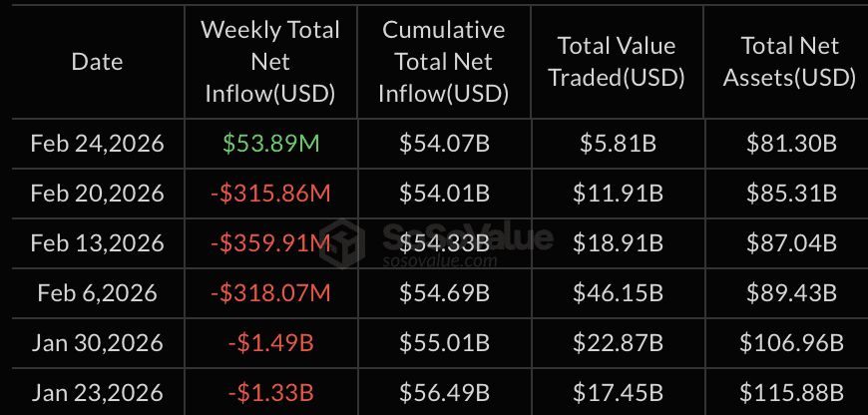Screen dimensions: 868x415
Task: Click the $5.81B value traded cell
Action: pyautogui.click(x=617, y=144)
